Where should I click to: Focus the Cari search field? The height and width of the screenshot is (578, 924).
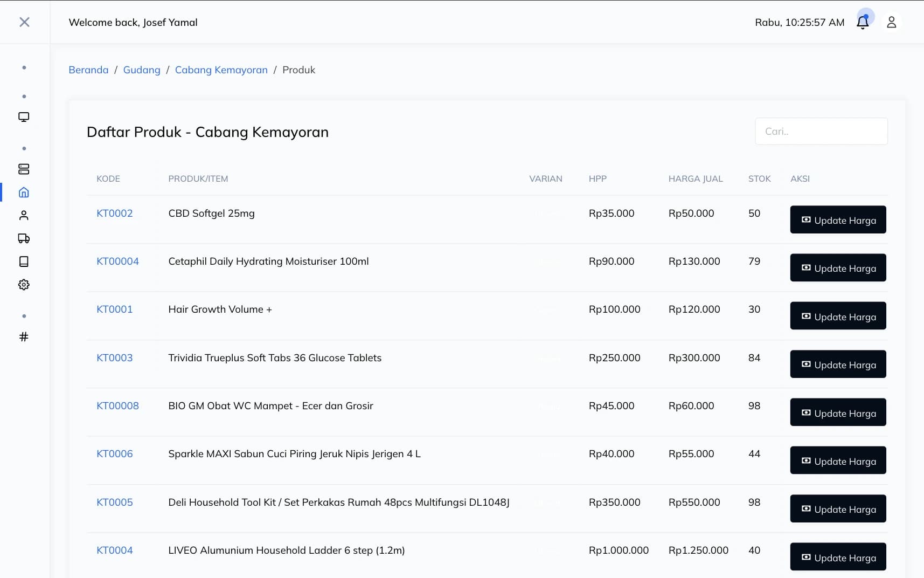click(821, 132)
